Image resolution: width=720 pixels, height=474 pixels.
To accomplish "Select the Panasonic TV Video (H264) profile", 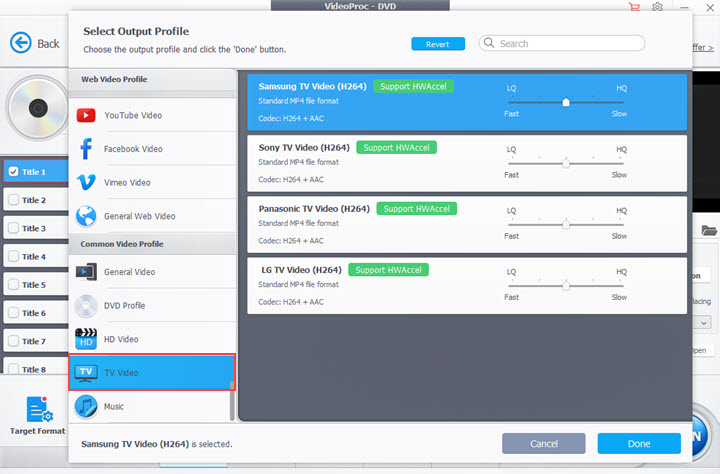I will [x=467, y=224].
